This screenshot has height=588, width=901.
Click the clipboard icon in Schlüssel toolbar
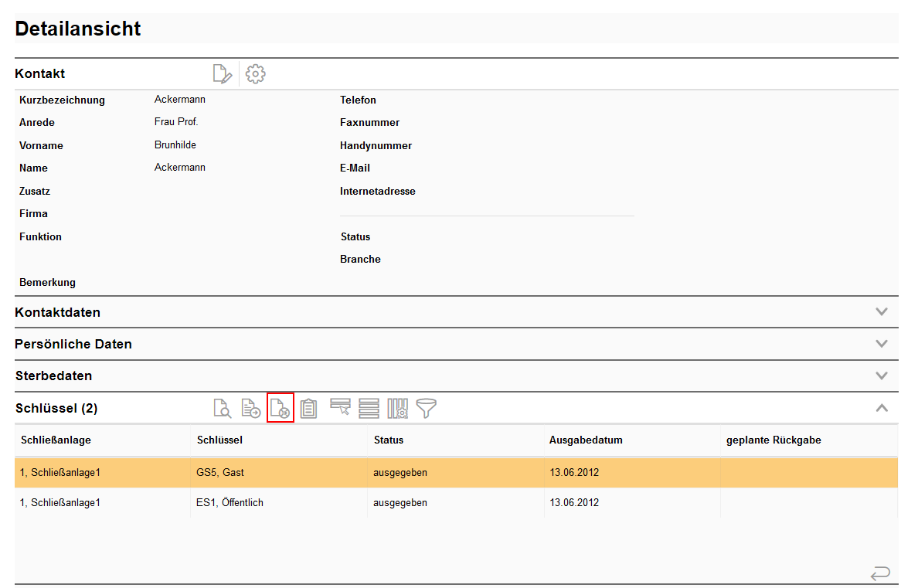point(309,408)
